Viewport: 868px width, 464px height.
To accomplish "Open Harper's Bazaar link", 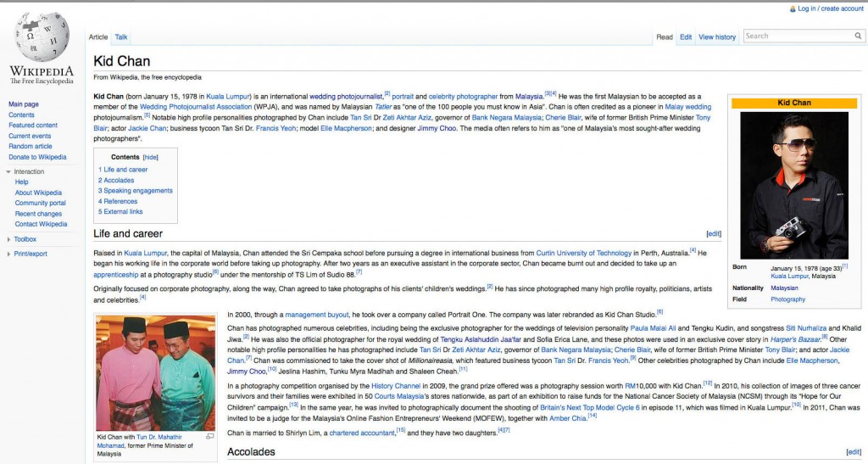I will 795,339.
